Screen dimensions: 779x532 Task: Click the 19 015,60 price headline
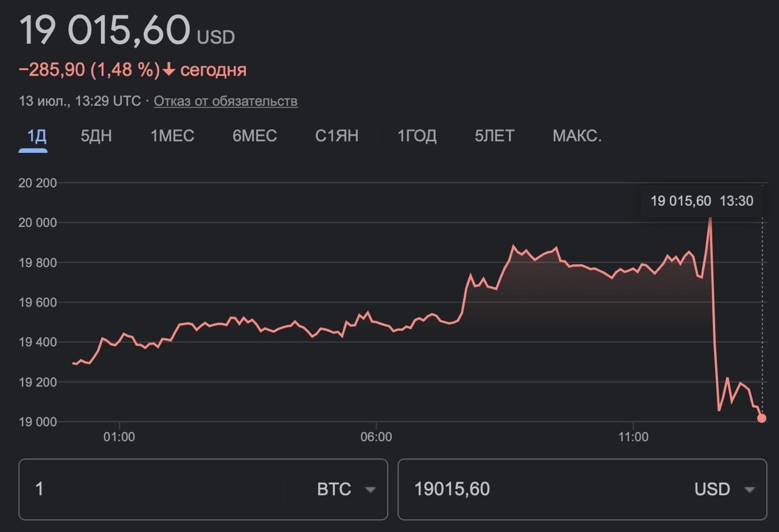(105, 30)
